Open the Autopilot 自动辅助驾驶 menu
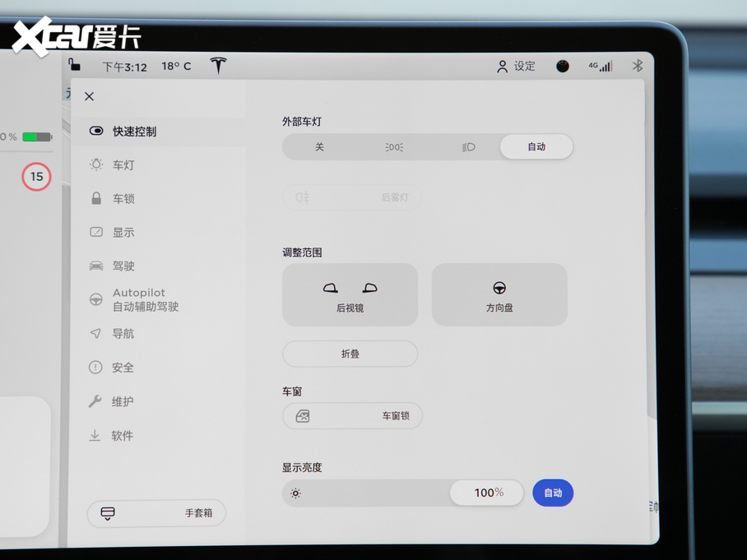The height and width of the screenshot is (560, 747). (x=145, y=299)
